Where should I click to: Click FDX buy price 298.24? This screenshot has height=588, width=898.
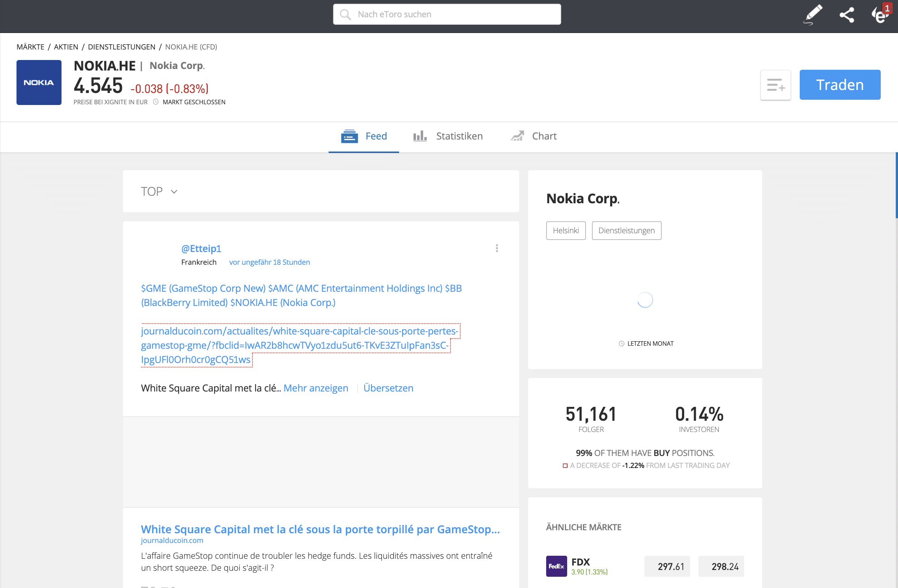coord(721,566)
